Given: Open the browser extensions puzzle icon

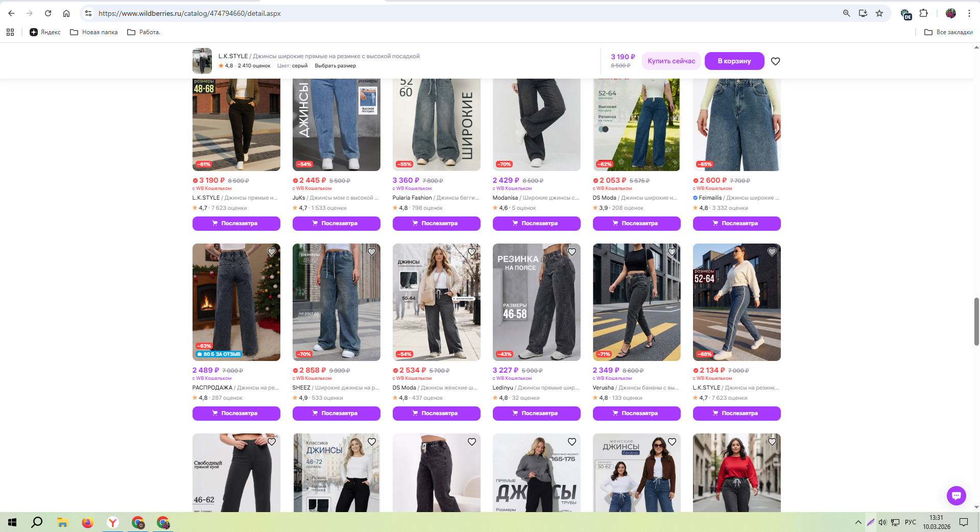Looking at the screenshot, I should (x=924, y=13).
